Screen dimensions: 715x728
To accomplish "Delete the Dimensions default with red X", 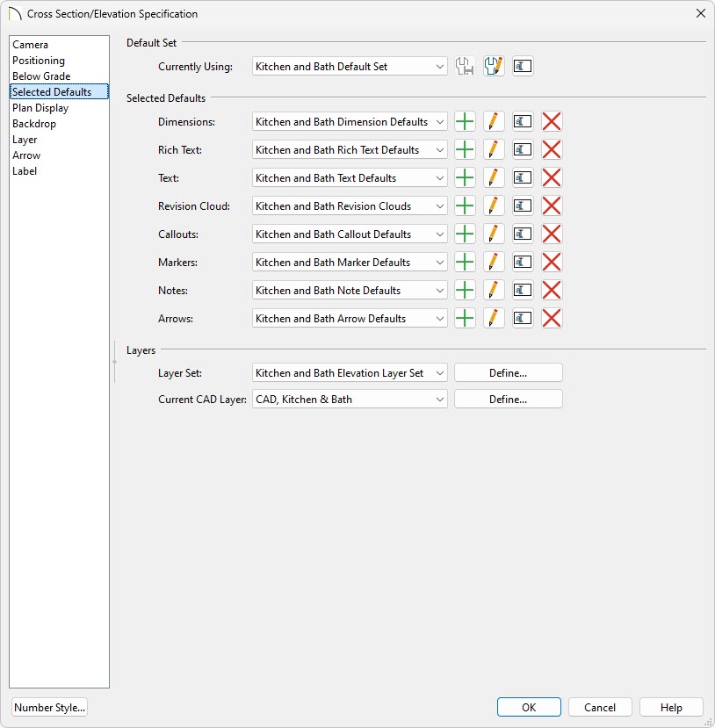I will coord(552,122).
